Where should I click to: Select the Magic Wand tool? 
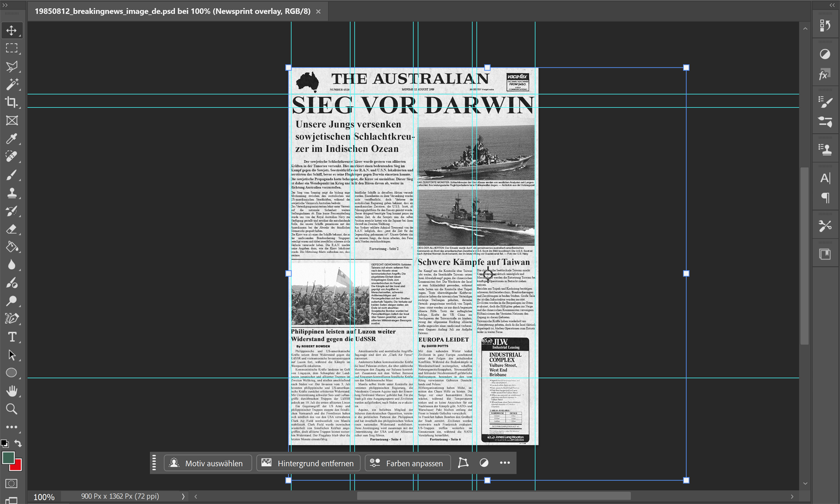[x=11, y=84]
